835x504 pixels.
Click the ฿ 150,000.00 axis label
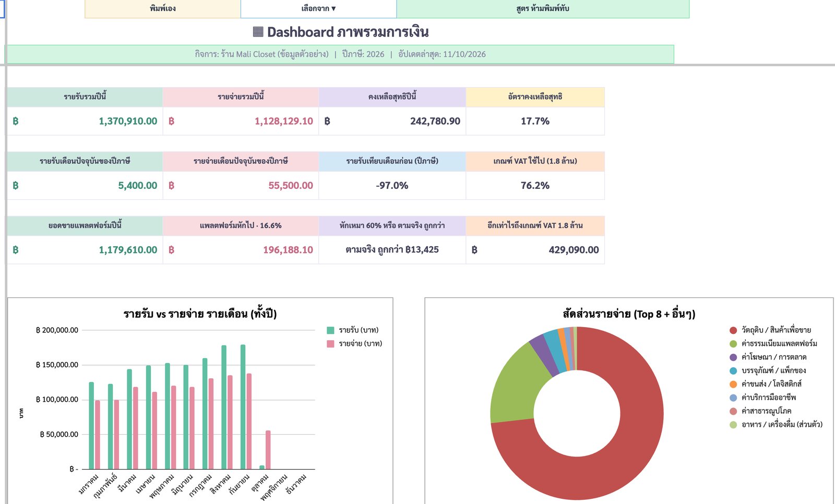[57, 365]
